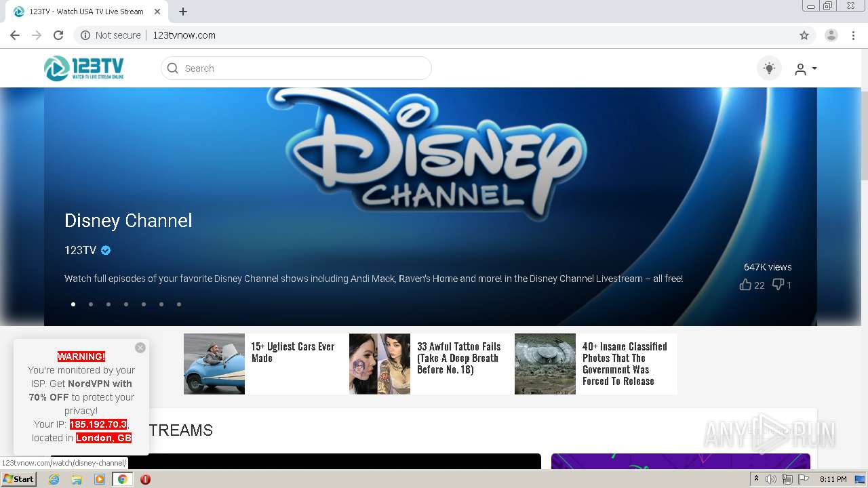Image resolution: width=868 pixels, height=488 pixels.
Task: Open Windows Explorer from the taskbar
Action: [x=77, y=479]
